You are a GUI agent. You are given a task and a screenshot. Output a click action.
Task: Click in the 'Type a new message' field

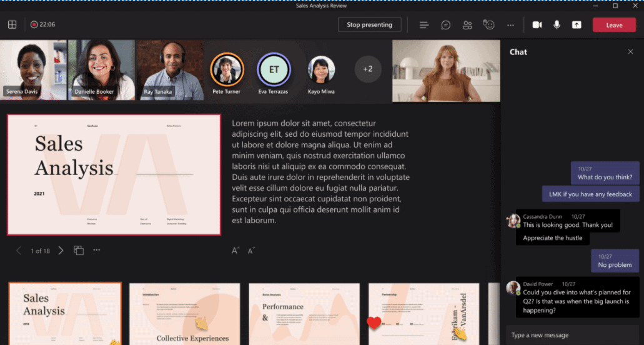pyautogui.click(x=573, y=335)
